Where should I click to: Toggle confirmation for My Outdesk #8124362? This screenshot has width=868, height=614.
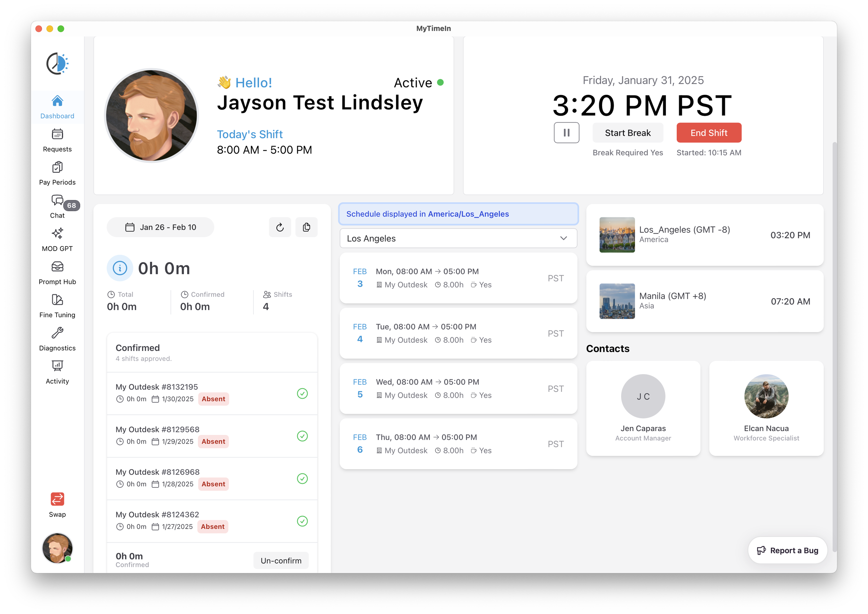point(302,521)
